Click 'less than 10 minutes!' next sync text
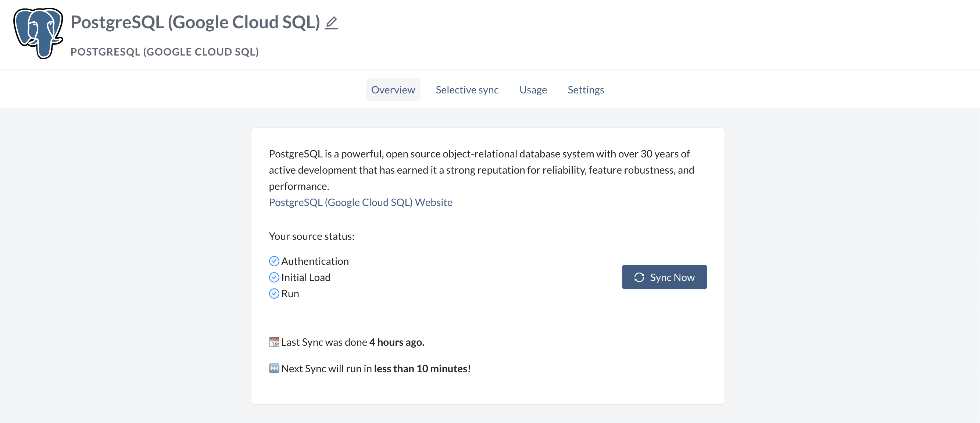 point(422,368)
